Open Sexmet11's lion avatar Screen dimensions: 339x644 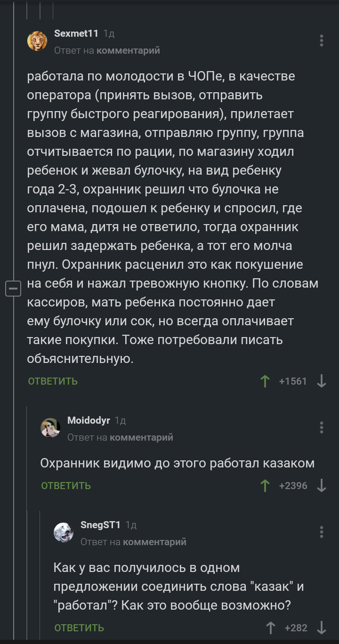tap(37, 41)
